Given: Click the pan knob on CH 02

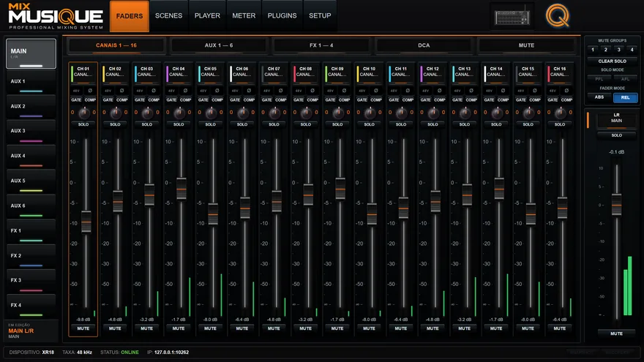Looking at the screenshot, I should coord(116,113).
